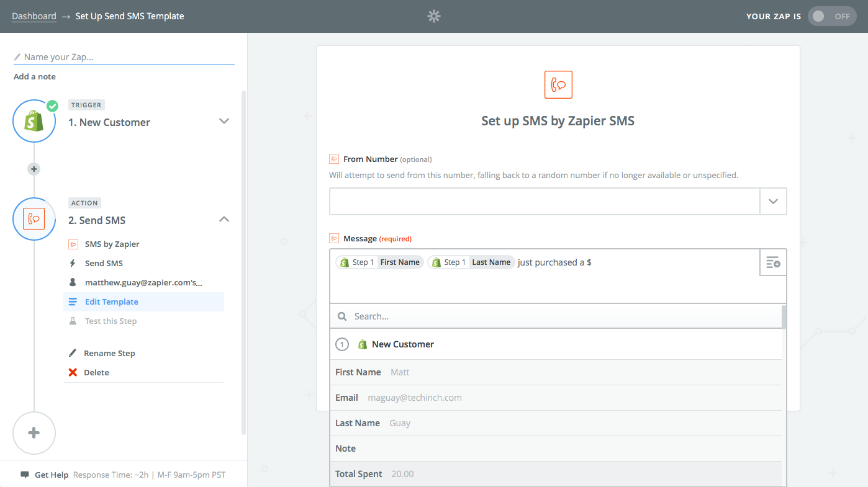Click the Shopify icon beside New Customer heading
The height and width of the screenshot is (487, 868).
[363, 344]
